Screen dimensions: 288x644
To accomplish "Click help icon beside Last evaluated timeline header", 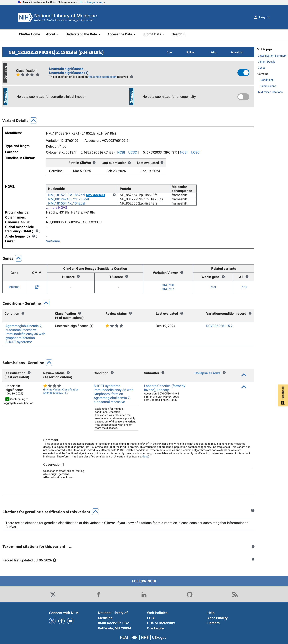I will pyautogui.click(x=162, y=163).
